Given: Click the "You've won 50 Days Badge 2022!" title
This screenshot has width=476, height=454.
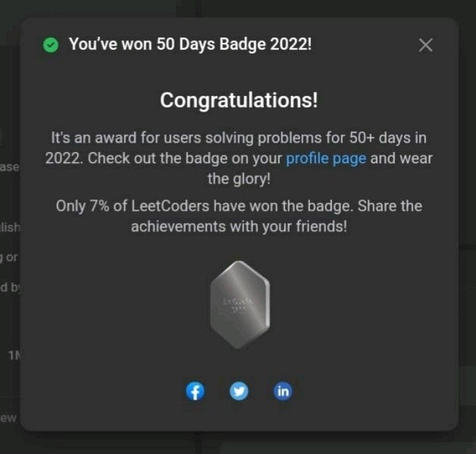Looking at the screenshot, I should (x=190, y=44).
